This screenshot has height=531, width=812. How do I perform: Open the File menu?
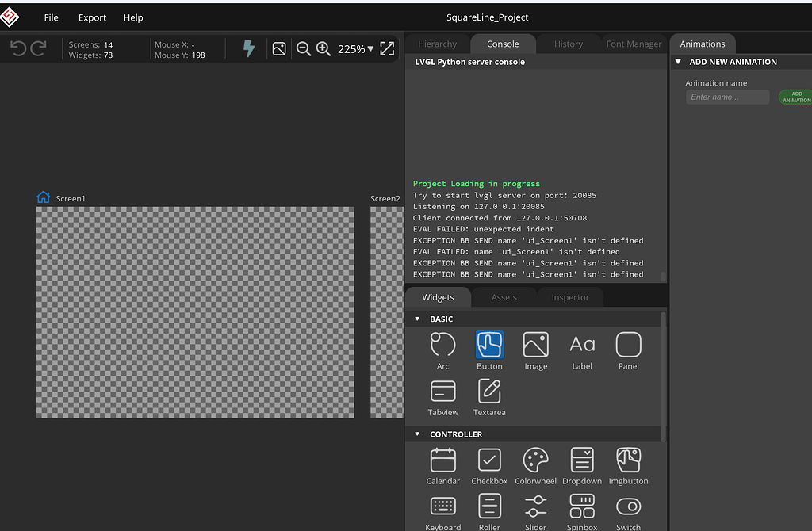click(52, 17)
